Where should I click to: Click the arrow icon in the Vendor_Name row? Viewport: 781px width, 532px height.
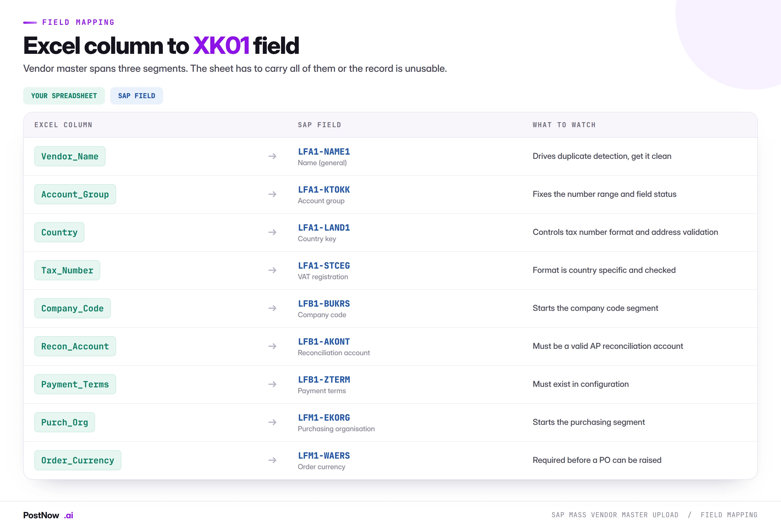pos(272,156)
